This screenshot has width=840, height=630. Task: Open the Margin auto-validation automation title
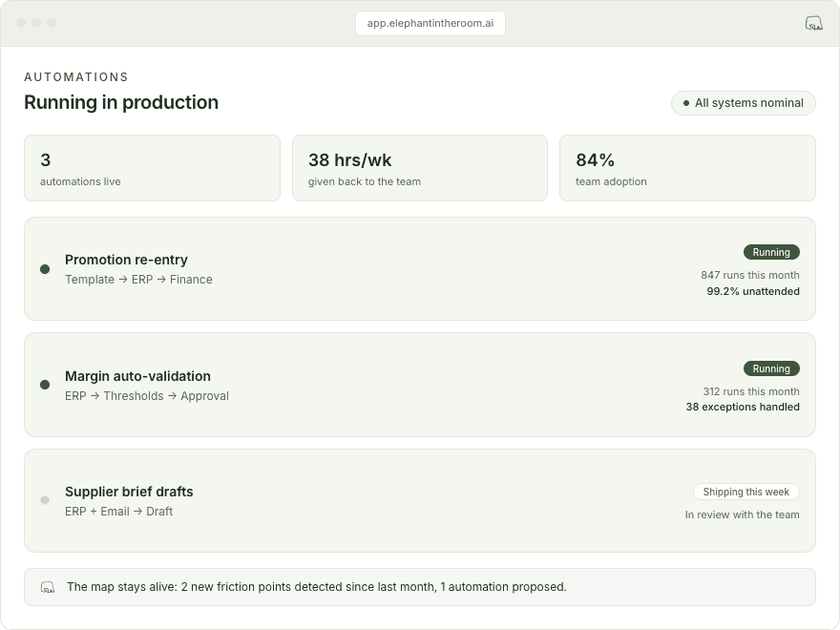137,376
